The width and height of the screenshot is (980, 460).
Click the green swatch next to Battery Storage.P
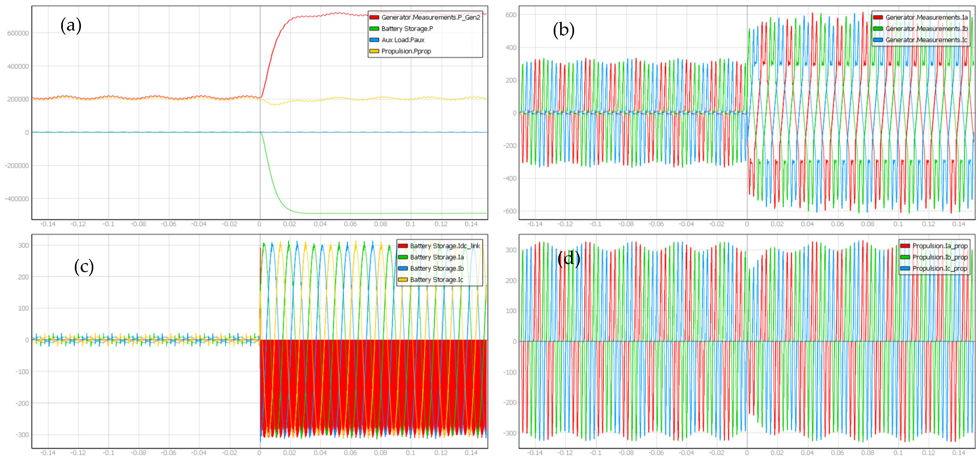pos(374,29)
